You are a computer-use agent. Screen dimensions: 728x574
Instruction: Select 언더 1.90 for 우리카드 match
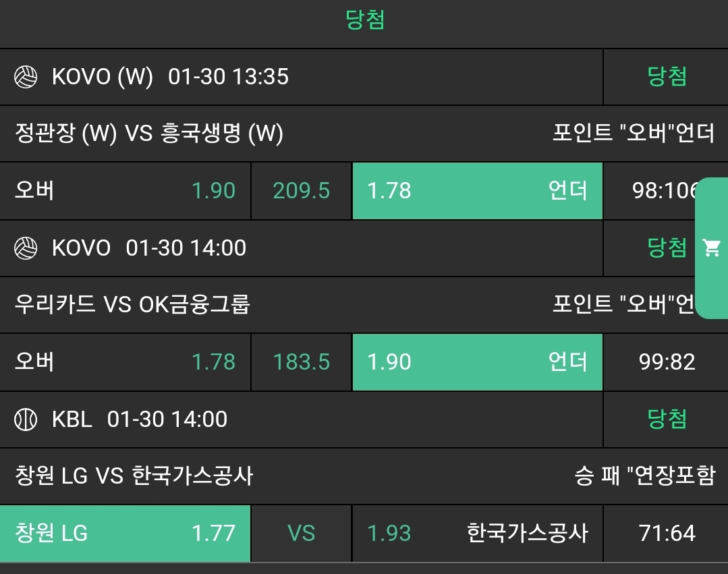click(x=477, y=362)
